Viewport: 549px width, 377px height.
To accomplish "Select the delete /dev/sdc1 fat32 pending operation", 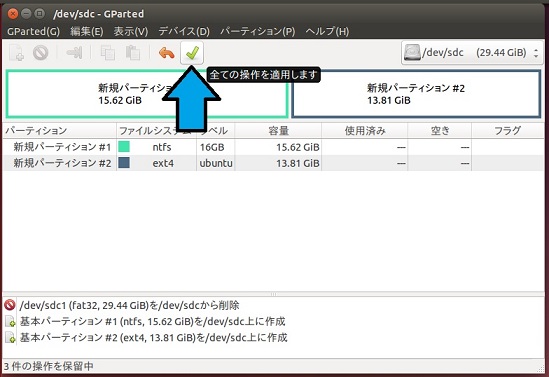I will tap(130, 305).
